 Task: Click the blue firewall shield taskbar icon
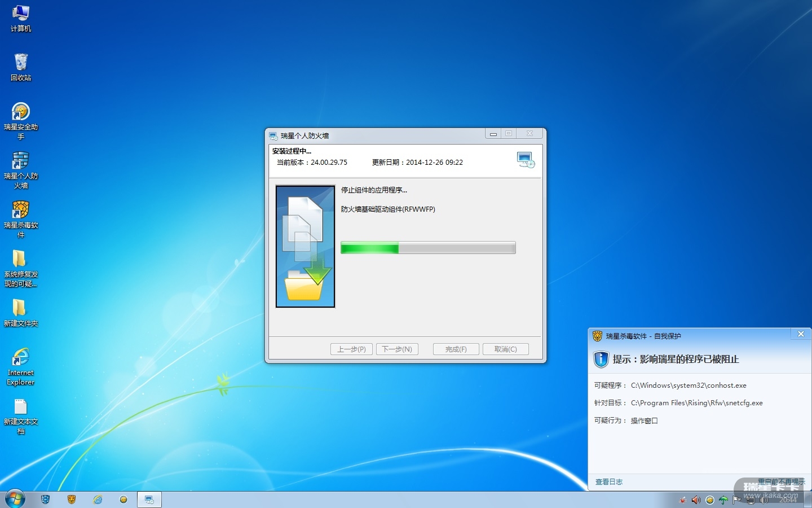pos(46,500)
